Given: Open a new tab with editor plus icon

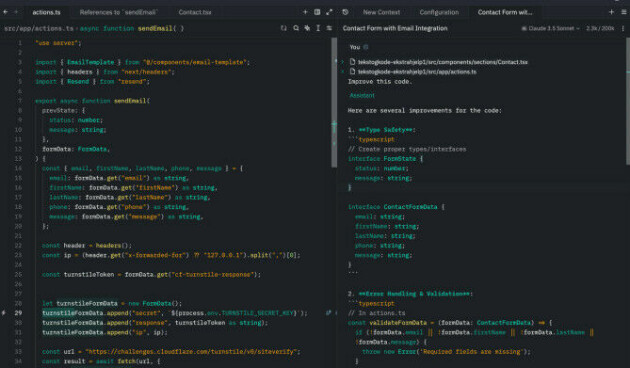Looking at the screenshot, I should click(x=305, y=12).
